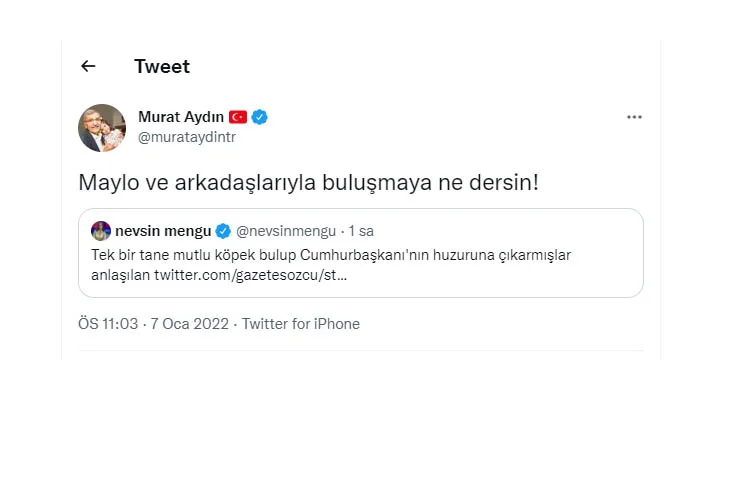750x500 pixels.
Task: Click Murat Aydın's profile avatar
Action: (x=102, y=128)
